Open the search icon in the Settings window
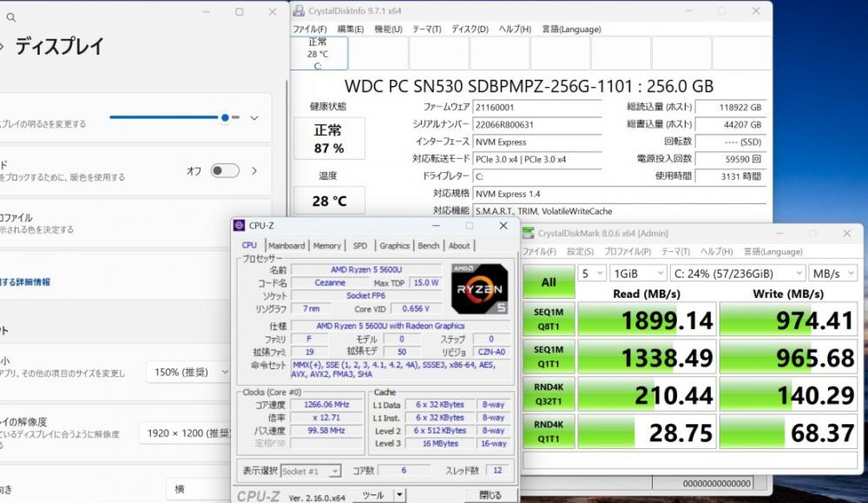The height and width of the screenshot is (503, 868). tap(11, 17)
